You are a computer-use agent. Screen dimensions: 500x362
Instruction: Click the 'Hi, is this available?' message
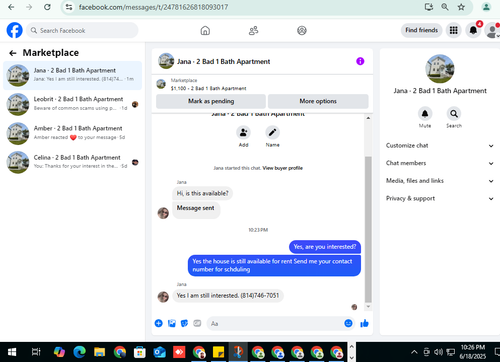(203, 193)
